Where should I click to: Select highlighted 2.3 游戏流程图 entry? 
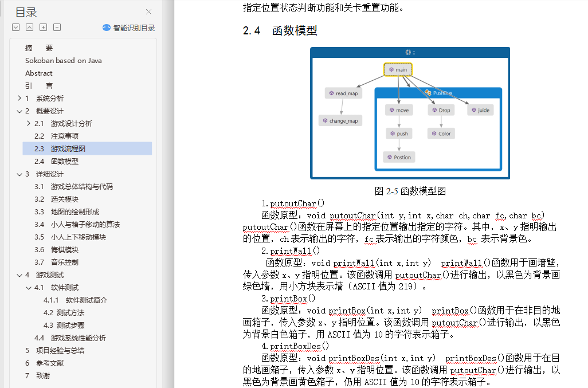pyautogui.click(x=87, y=148)
